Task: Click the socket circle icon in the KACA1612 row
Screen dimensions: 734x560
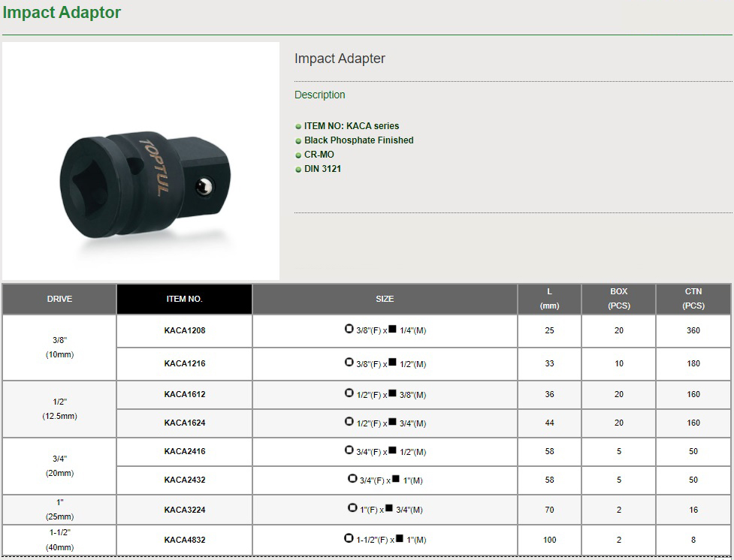Action: tap(349, 393)
